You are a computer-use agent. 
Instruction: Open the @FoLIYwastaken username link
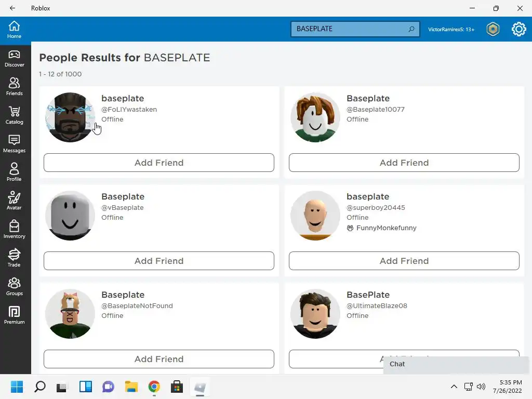pyautogui.click(x=129, y=109)
